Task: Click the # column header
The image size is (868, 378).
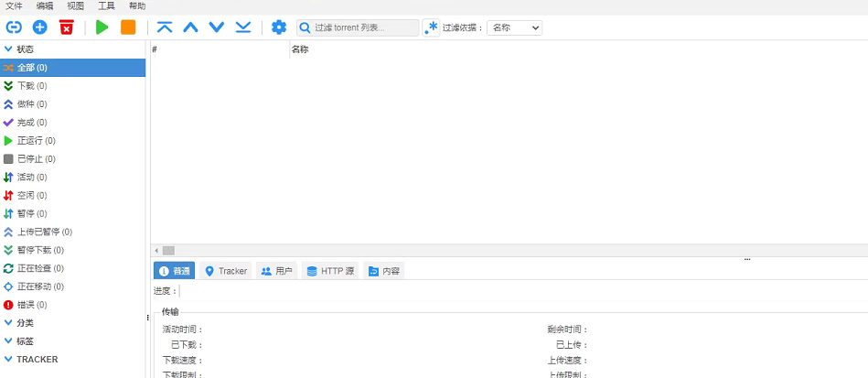Action: (x=220, y=49)
